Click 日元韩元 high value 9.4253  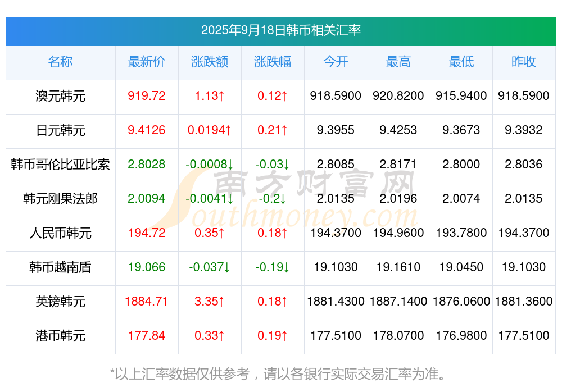[x=398, y=130]
